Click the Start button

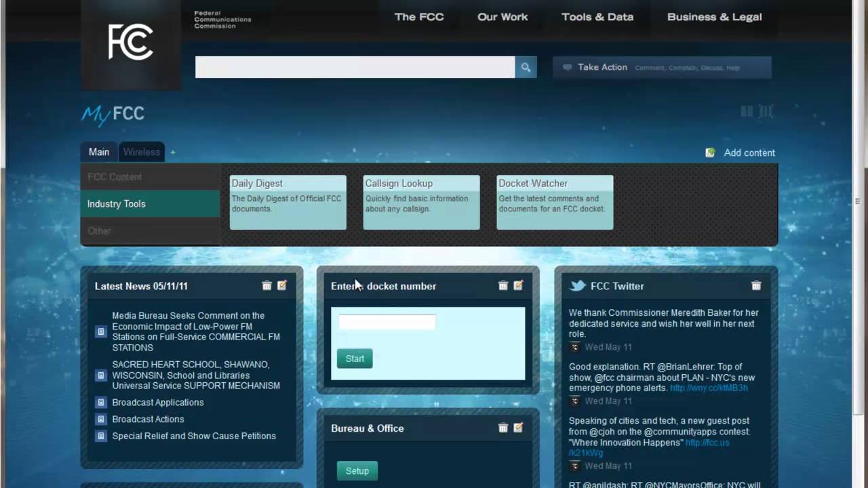(x=355, y=359)
